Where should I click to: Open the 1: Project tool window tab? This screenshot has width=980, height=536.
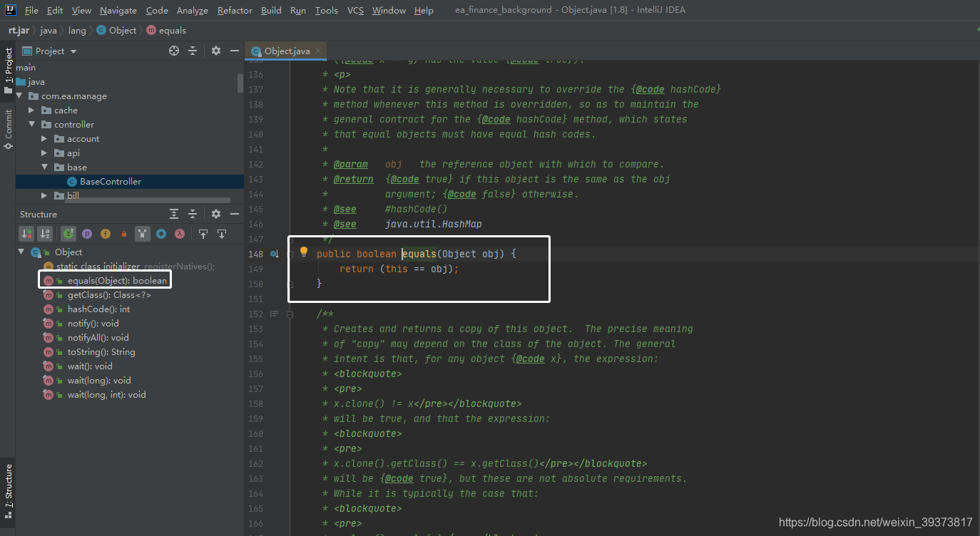click(x=8, y=71)
